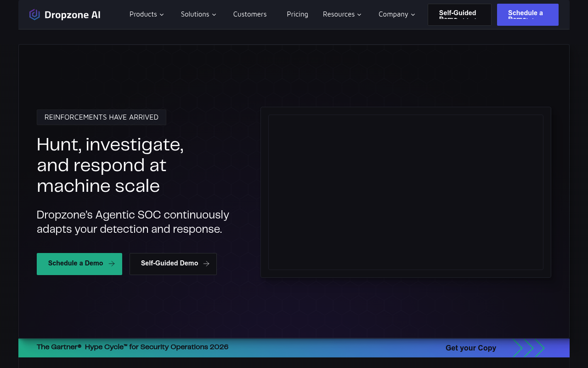The height and width of the screenshot is (368, 588).
Task: Click the Self-Guided Demo button in the header
Action: [459, 15]
